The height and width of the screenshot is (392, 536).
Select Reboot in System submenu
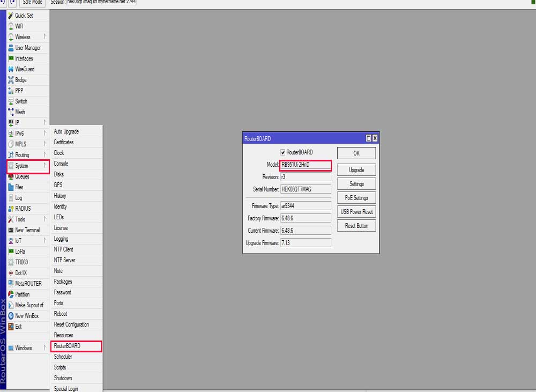[77, 314]
